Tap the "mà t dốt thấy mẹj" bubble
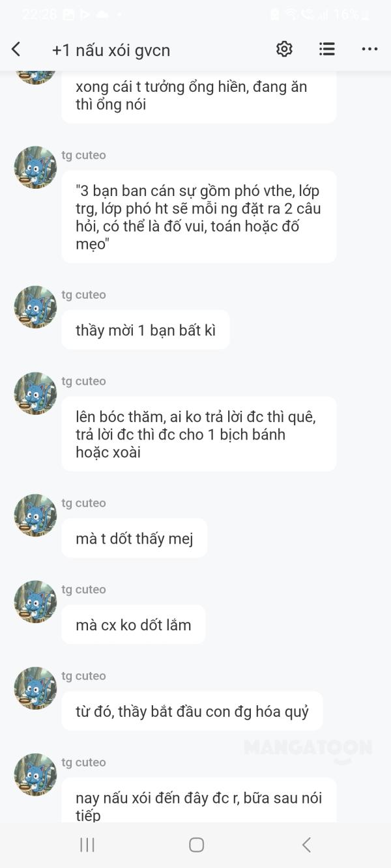 click(134, 539)
